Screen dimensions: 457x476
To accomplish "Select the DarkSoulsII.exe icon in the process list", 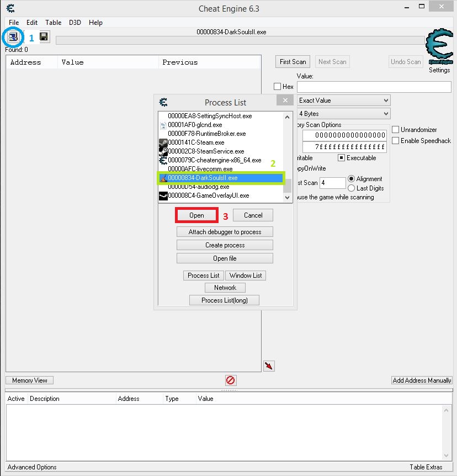I will (163, 178).
